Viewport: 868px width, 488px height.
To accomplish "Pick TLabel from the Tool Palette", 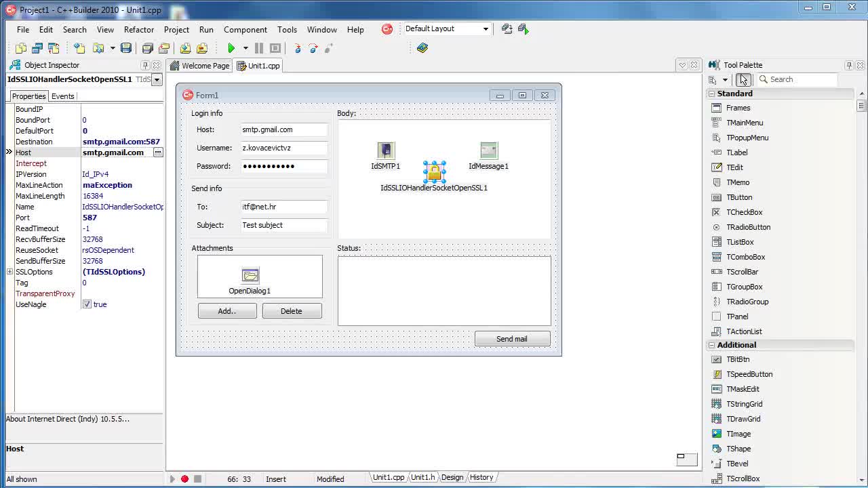I will click(736, 152).
